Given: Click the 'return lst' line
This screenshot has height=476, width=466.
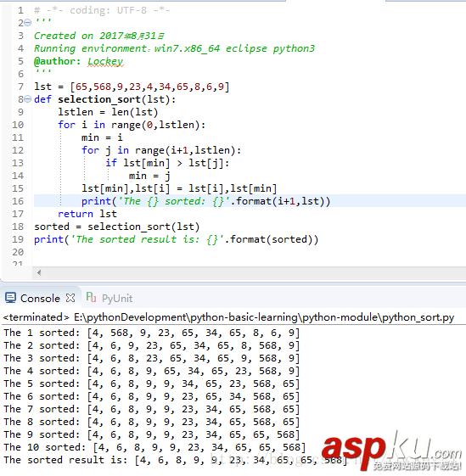Looking at the screenshot, I should click(x=87, y=214).
